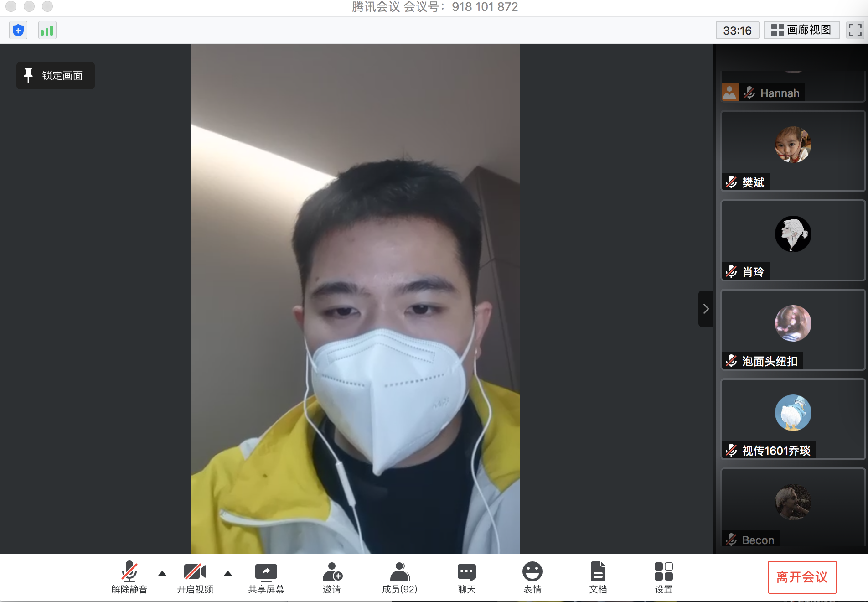The height and width of the screenshot is (602, 868).
Task: Open the green network signal indicator
Action: click(47, 31)
